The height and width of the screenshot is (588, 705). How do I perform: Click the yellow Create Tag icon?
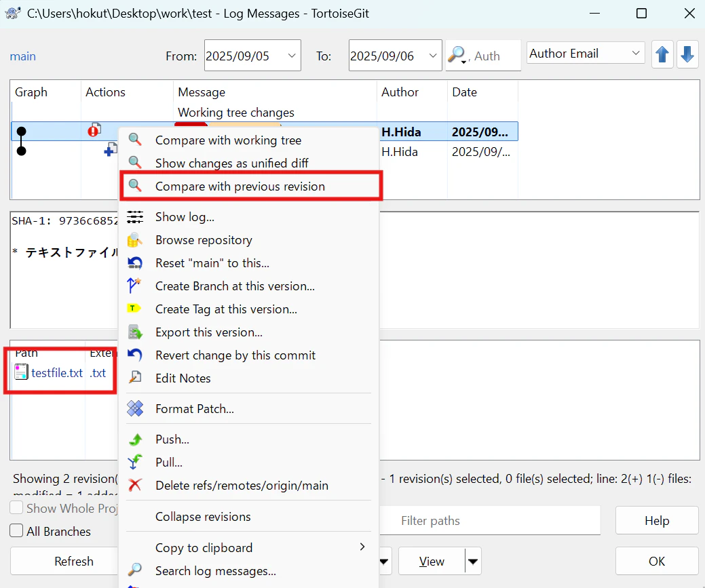coord(134,309)
